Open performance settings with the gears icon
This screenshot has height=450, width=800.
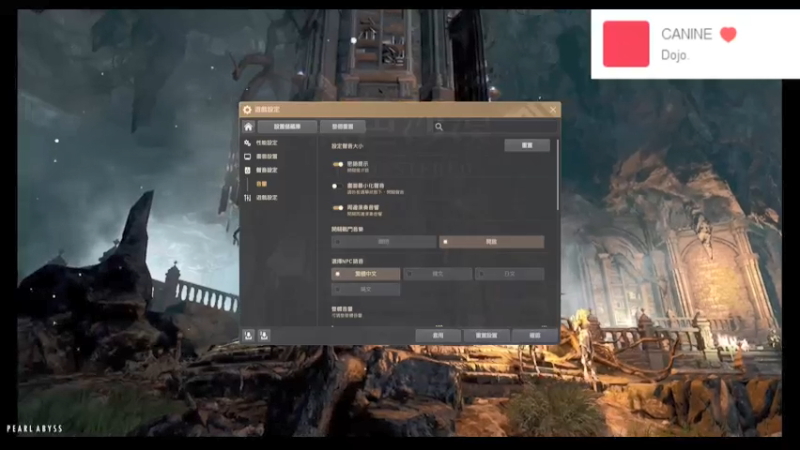tap(247, 143)
